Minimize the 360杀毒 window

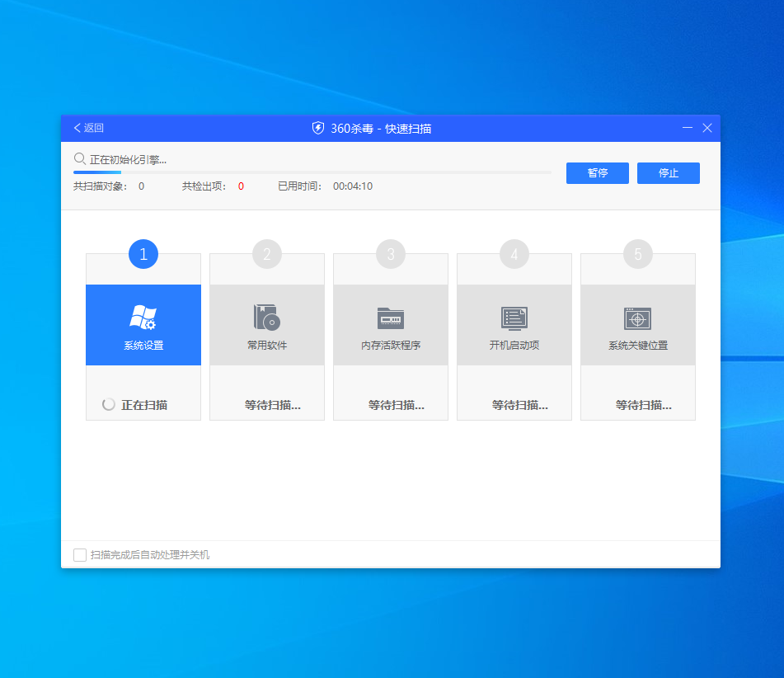688,128
